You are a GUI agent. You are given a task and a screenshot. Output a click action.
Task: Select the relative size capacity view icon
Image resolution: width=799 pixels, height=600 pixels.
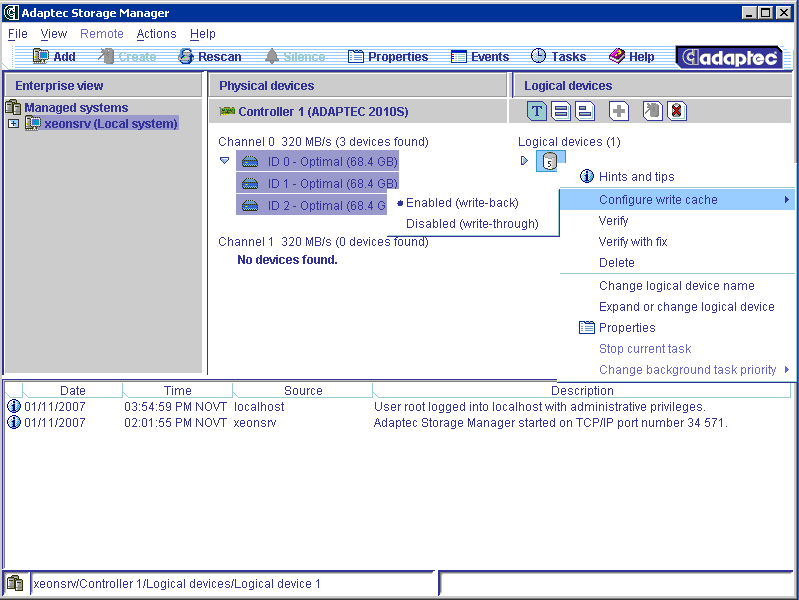[x=585, y=111]
